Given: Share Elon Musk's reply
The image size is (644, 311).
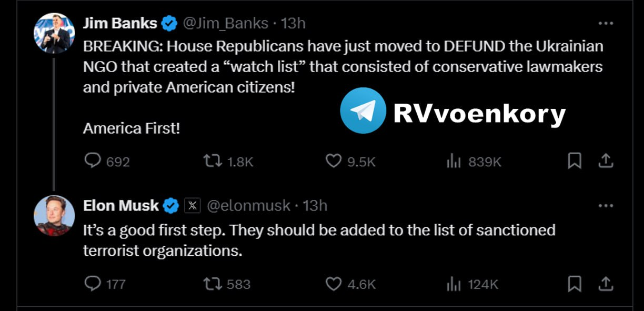Looking at the screenshot, I should coord(606,284).
